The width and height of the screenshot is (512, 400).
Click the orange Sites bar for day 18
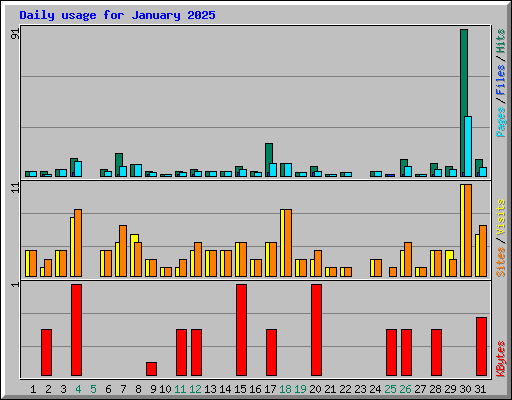click(288, 243)
